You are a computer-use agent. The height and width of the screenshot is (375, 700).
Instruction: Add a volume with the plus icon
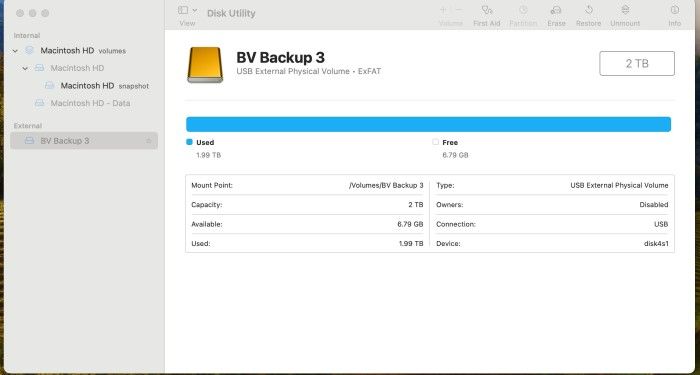point(443,10)
